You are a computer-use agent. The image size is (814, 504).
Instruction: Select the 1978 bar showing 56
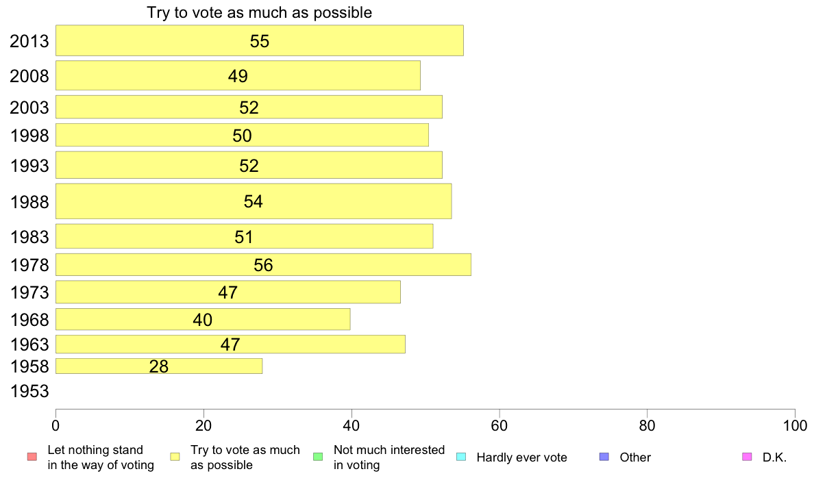[263, 265]
